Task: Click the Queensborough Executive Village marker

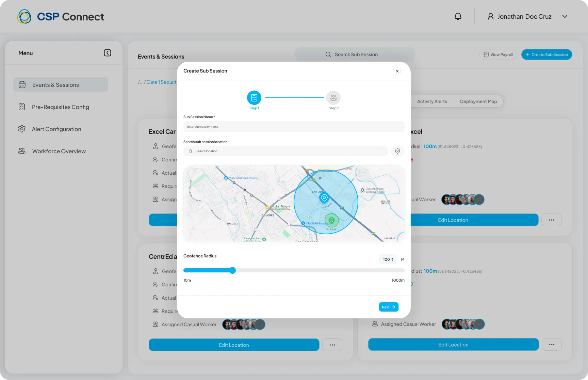Action: pos(362,190)
